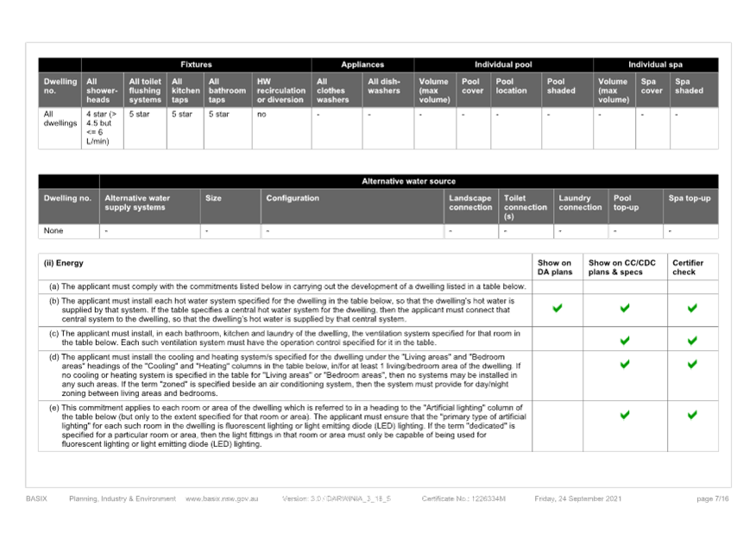Click the DA plans tick in the hot water row
Screen dimensions: 756x533
[558, 308]
